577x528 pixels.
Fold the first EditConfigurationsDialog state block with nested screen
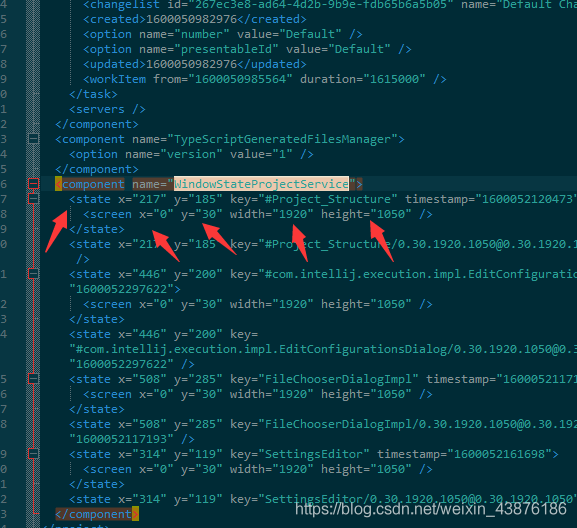point(33,274)
